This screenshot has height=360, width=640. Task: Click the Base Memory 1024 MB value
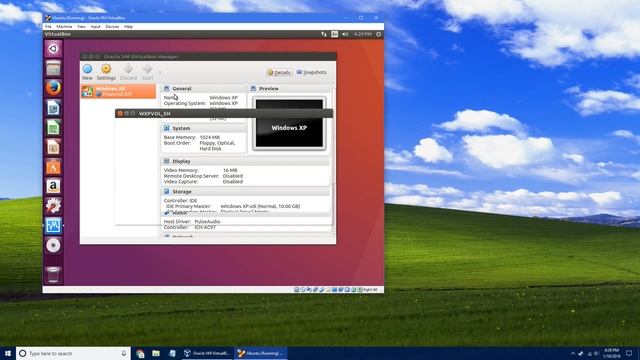pos(210,137)
